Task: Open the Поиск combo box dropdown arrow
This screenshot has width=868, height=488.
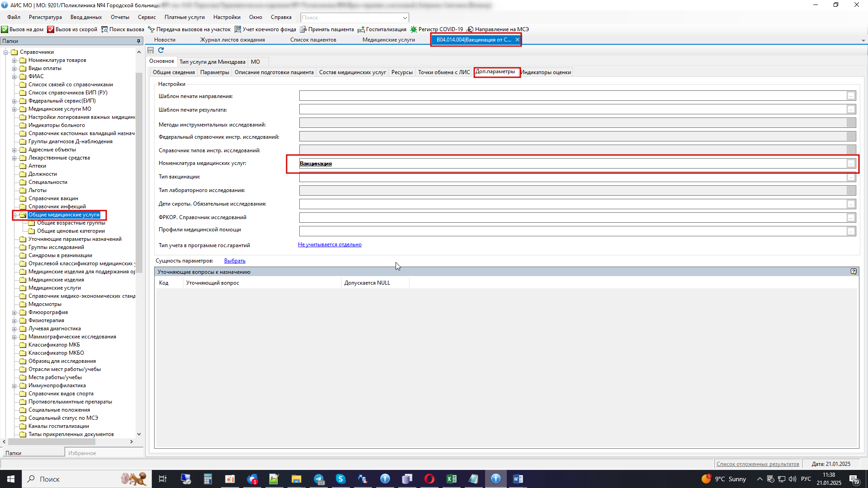Action: coord(405,18)
